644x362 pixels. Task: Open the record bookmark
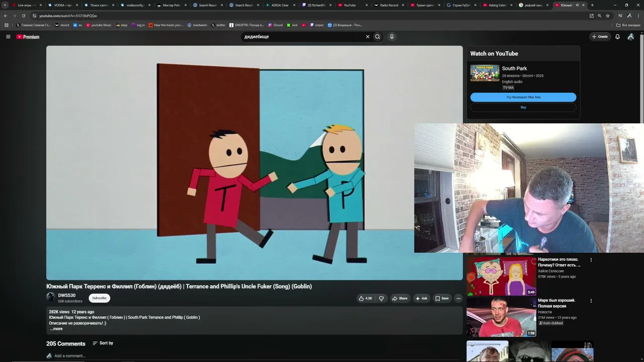coord(62,25)
